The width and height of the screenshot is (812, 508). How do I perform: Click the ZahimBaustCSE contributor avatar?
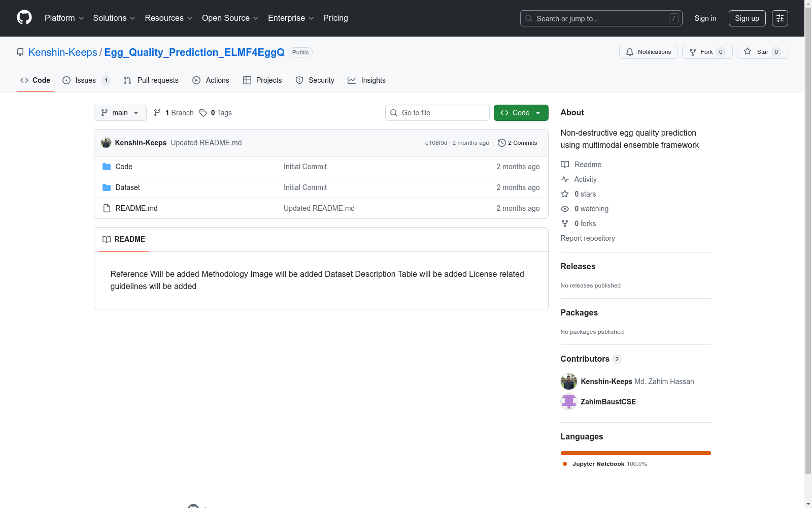click(x=569, y=402)
